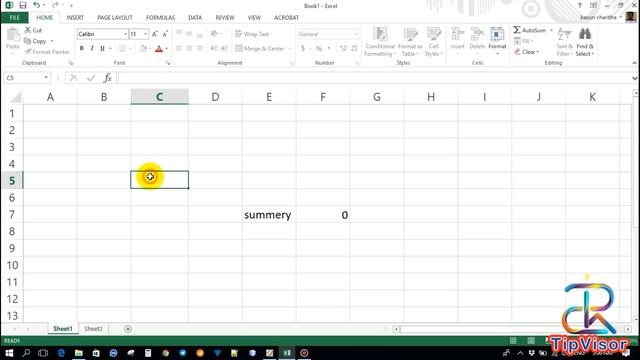Decrease cell indent
The image size is (640, 360).
214,49
